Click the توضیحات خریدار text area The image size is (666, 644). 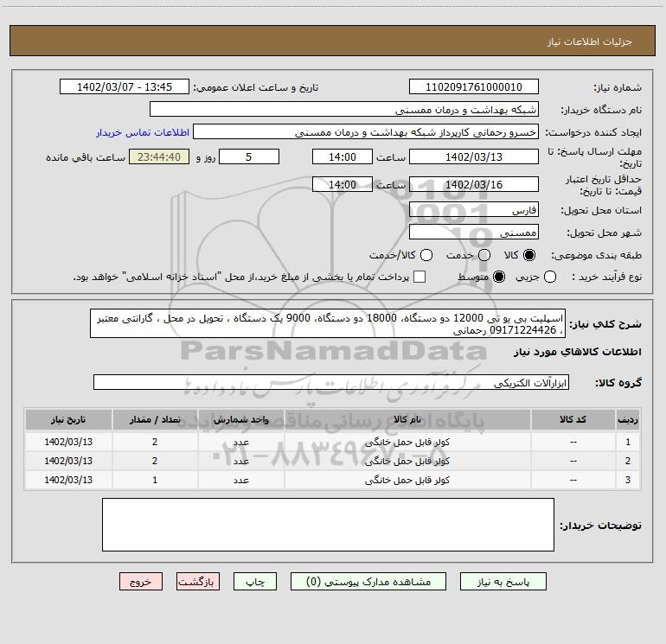[328, 525]
